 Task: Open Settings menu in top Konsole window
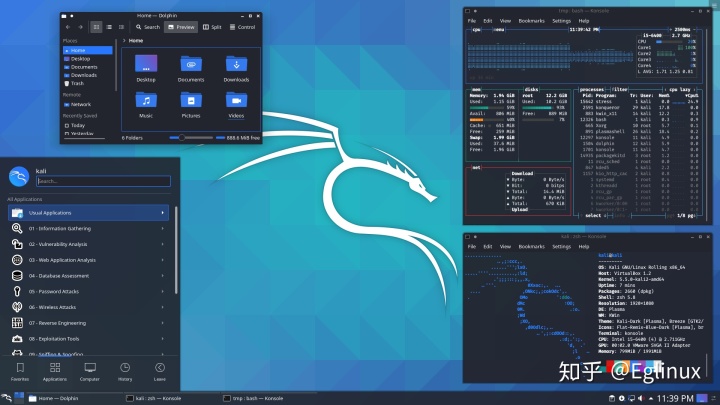coord(561,21)
